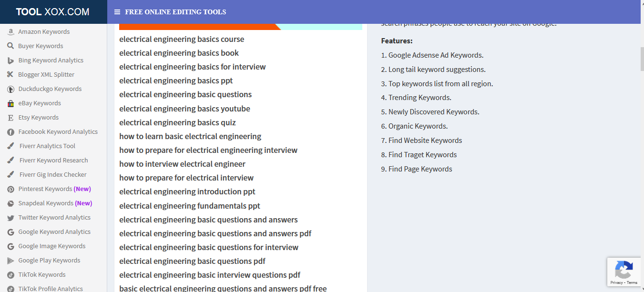Image resolution: width=644 pixels, height=292 pixels.
Task: Click 'how to interview electrical engineer' keyword
Action: 182,164
